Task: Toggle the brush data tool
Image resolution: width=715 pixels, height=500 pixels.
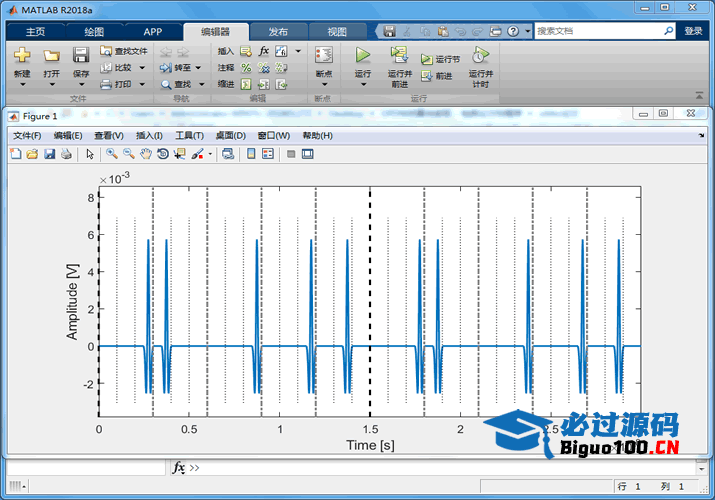Action: click(197, 154)
